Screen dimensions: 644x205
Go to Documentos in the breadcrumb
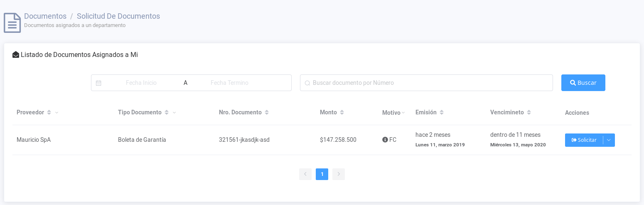click(x=45, y=16)
